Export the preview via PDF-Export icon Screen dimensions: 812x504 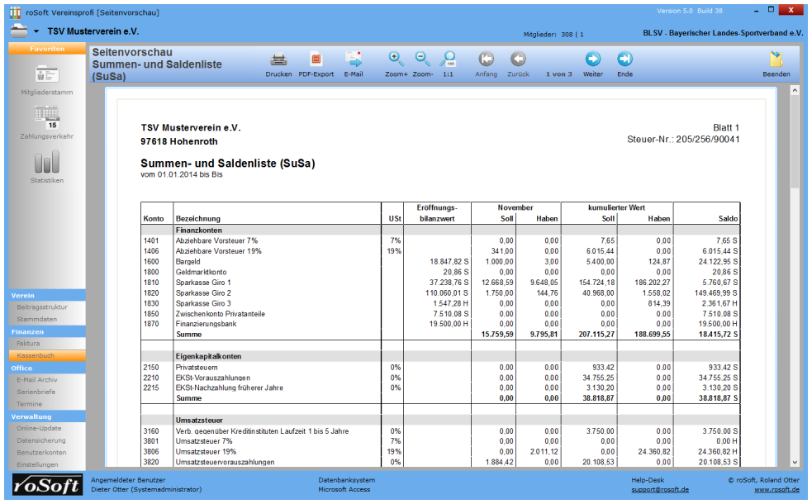(316, 59)
